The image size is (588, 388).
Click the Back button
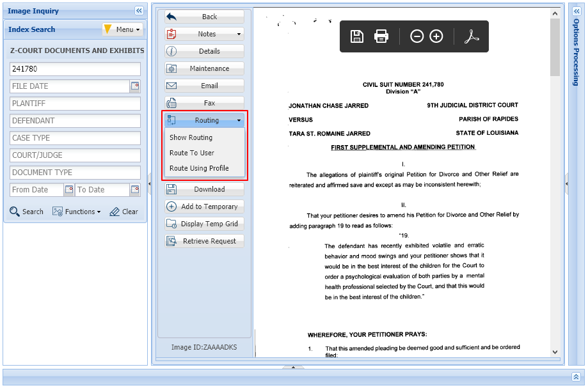pos(203,17)
